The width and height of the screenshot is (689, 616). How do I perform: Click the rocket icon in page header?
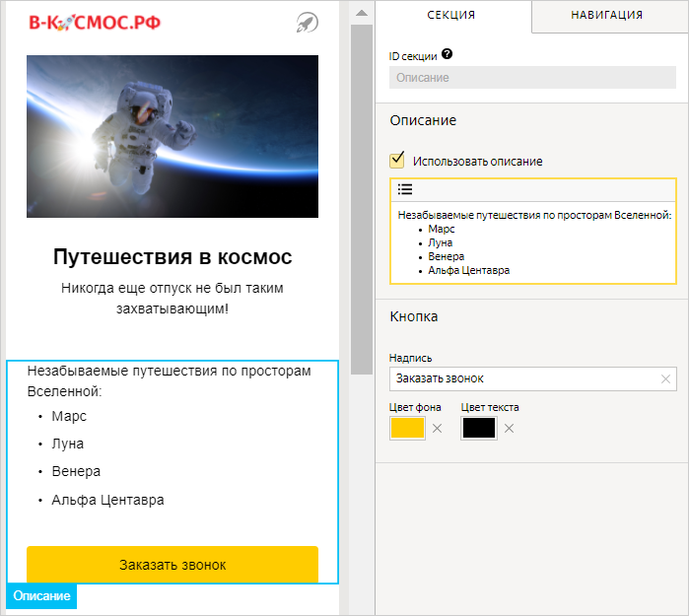pyautogui.click(x=307, y=23)
